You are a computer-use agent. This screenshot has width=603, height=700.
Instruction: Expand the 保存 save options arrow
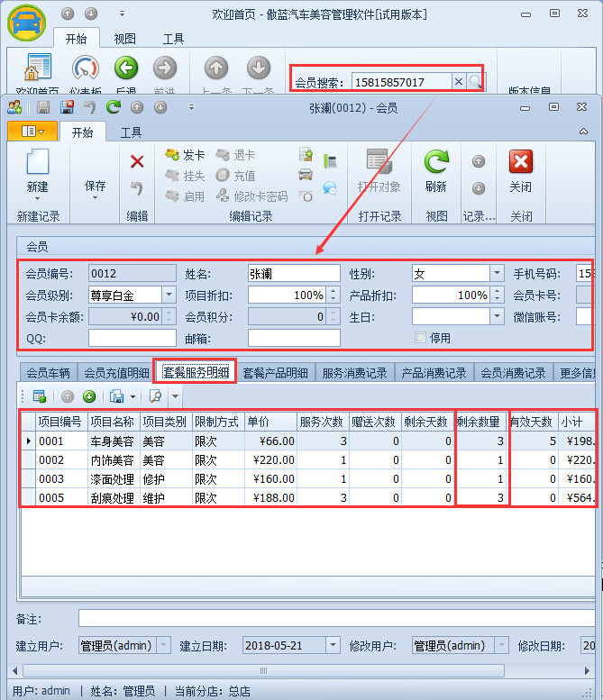click(96, 199)
